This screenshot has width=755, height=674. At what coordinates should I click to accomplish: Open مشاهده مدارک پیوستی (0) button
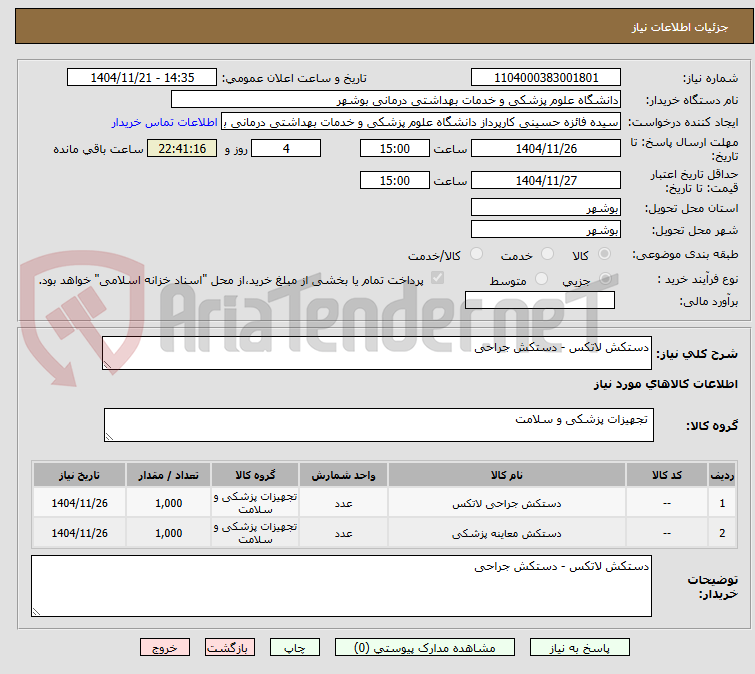click(425, 648)
